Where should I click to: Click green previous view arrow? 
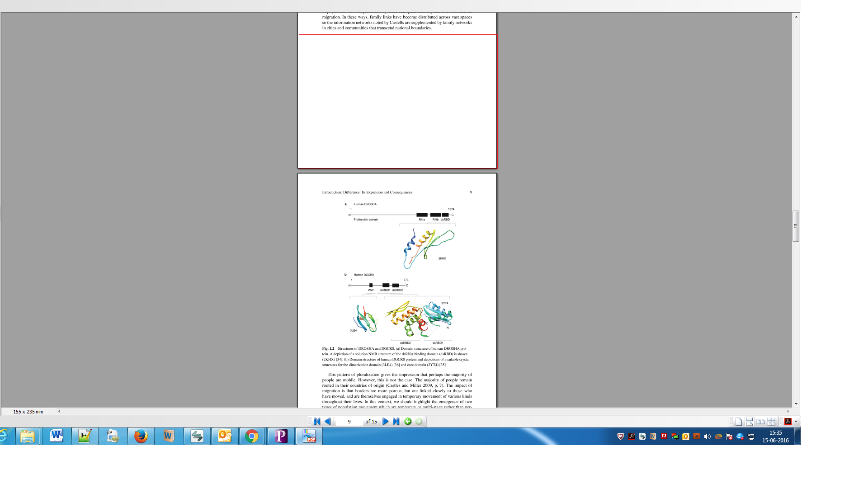[408, 421]
